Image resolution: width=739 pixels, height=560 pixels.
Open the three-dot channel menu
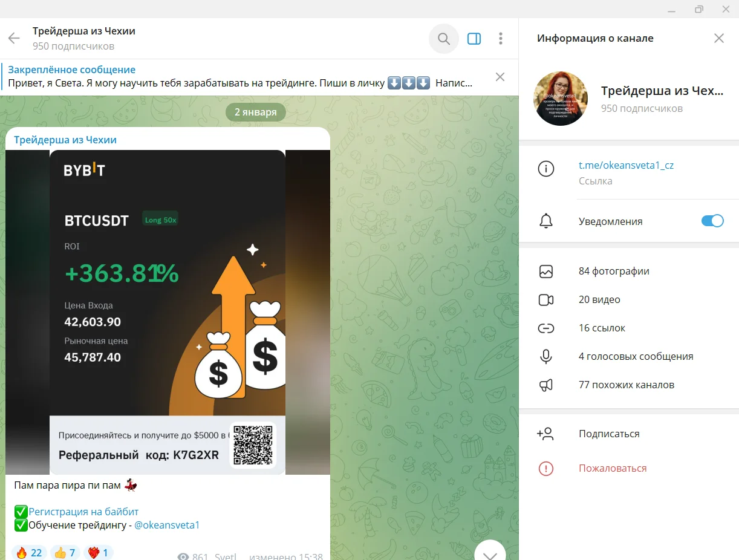501,39
